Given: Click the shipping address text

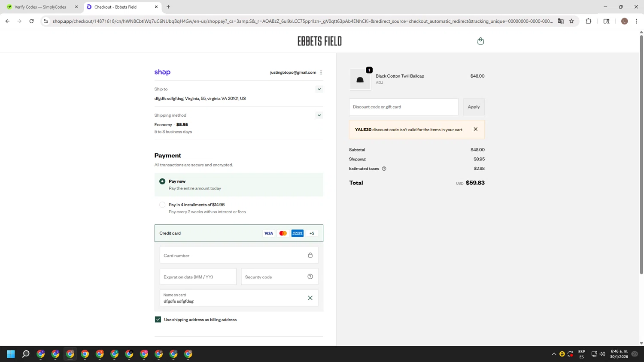Looking at the screenshot, I should point(200,99).
